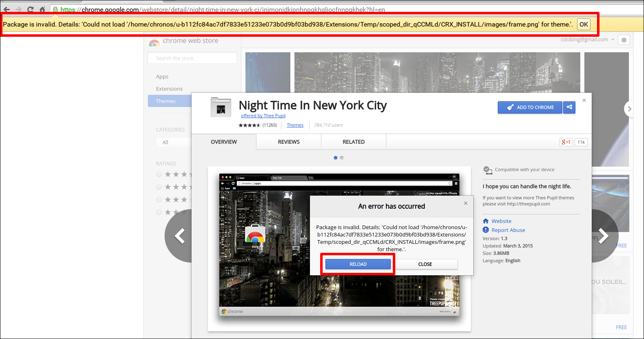Viewport: 644px width, 339px height.
Task: Click the star rating beside (11260)
Action: pyautogui.click(x=250, y=125)
